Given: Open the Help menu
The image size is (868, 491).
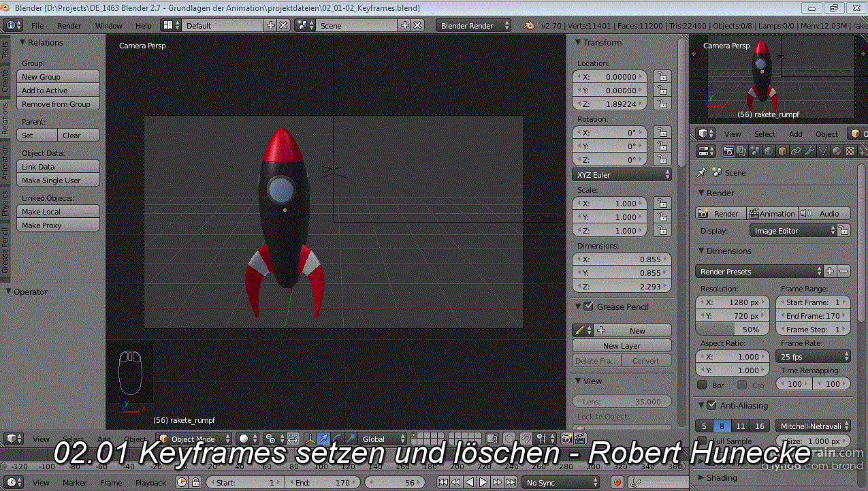Looking at the screenshot, I should [143, 25].
